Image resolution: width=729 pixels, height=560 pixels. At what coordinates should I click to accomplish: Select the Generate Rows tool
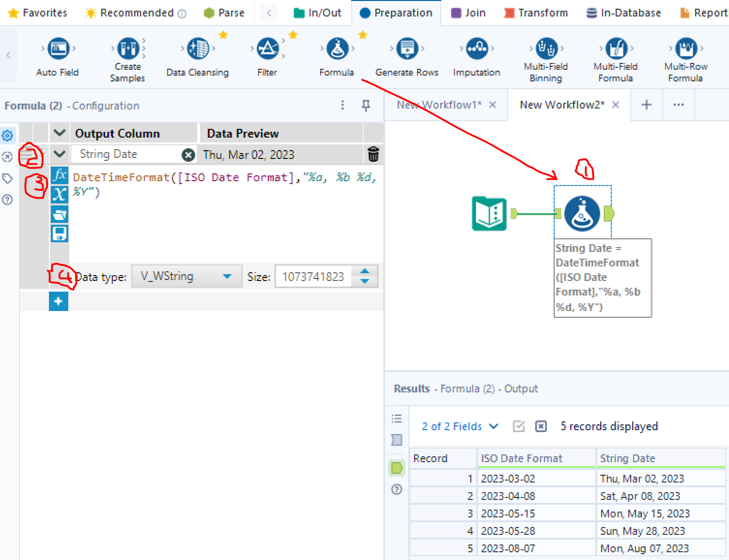click(407, 48)
